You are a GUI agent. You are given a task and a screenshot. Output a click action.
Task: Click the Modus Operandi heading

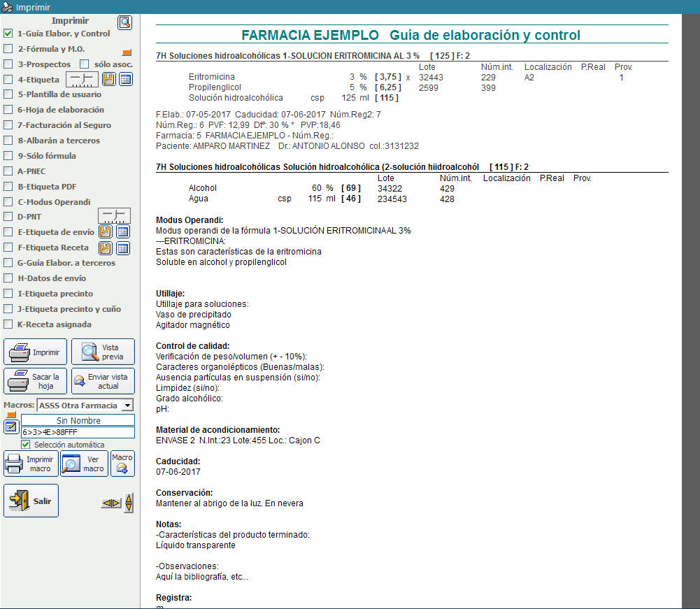[190, 220]
